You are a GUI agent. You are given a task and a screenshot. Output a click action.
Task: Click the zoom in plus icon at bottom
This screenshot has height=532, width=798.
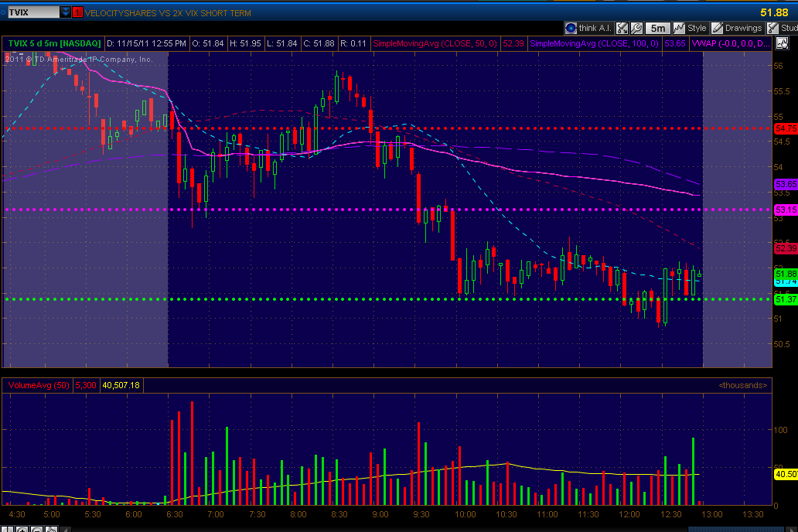22,530
